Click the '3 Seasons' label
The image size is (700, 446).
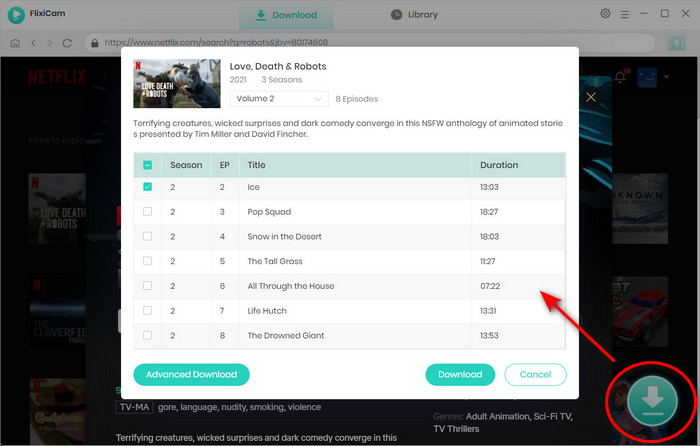282,80
